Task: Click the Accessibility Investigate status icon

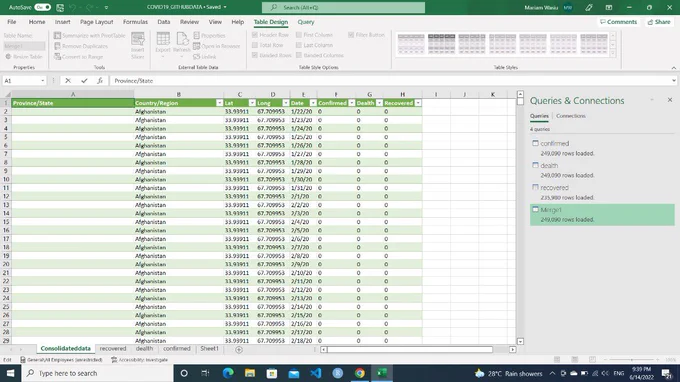Action: [114, 359]
